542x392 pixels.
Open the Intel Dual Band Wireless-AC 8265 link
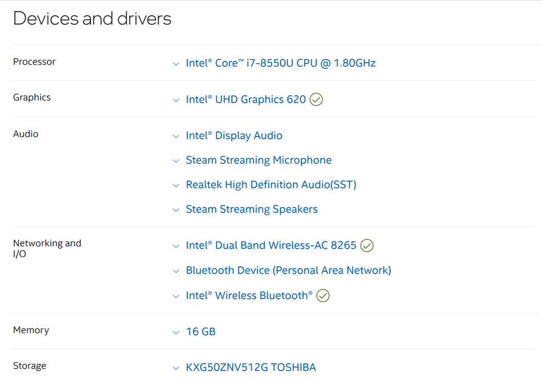coord(271,245)
